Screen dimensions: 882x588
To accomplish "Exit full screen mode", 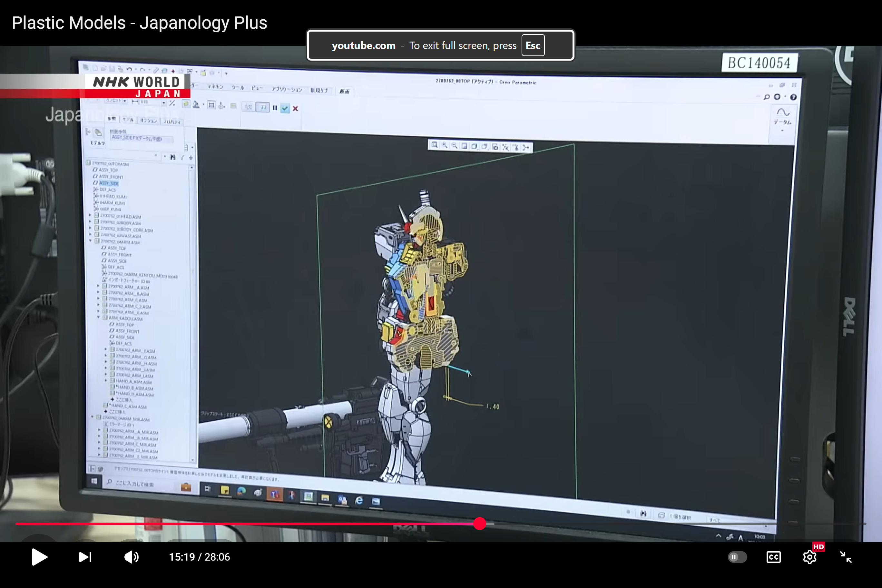I will pyautogui.click(x=846, y=557).
